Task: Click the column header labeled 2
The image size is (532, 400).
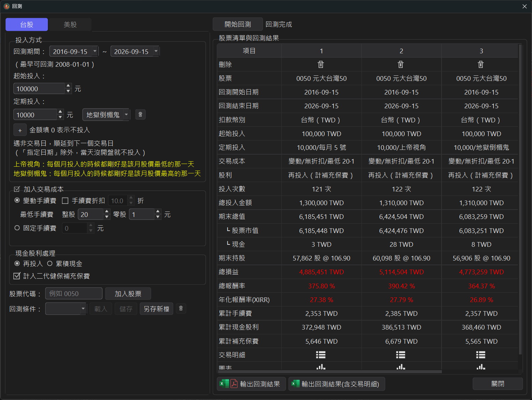Action: pyautogui.click(x=401, y=51)
